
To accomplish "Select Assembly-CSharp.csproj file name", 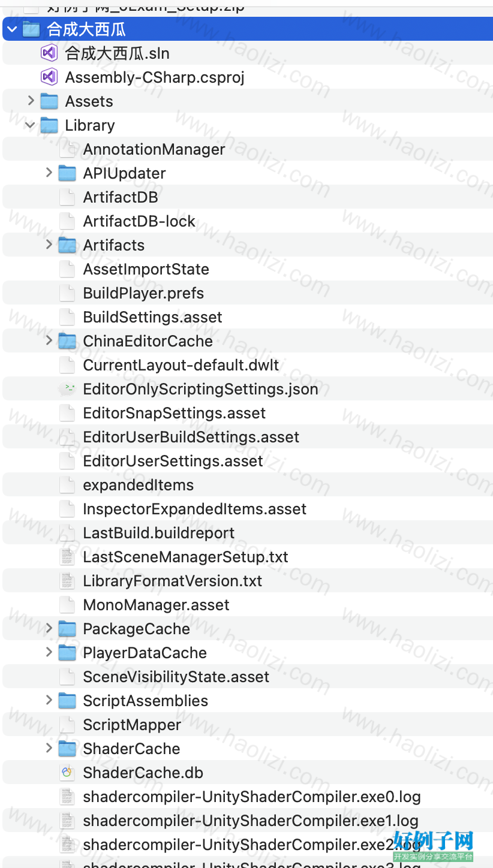I will click(x=155, y=77).
